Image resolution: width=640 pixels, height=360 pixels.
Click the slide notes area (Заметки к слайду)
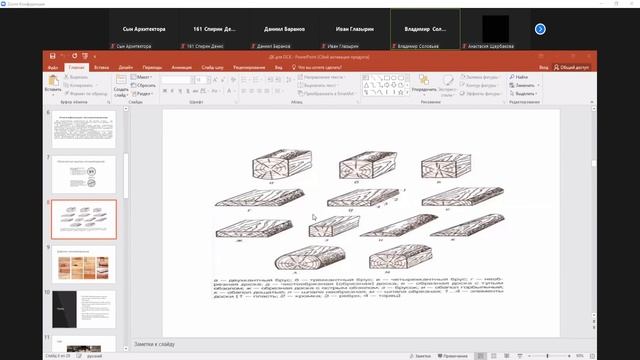click(x=154, y=344)
